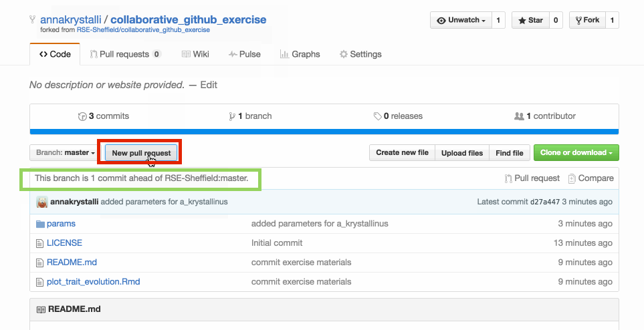
Task: Click Create new file
Action: [402, 153]
